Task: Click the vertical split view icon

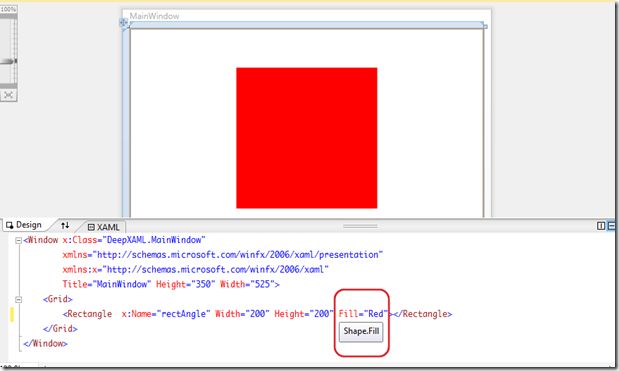Action: coord(601,226)
